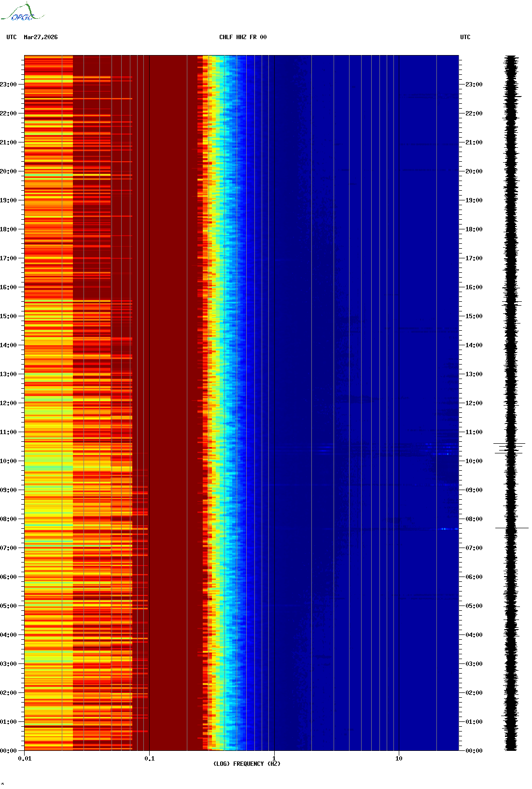Click '06:00' on the right time axis
532x789 pixels.
pyautogui.click(x=474, y=577)
